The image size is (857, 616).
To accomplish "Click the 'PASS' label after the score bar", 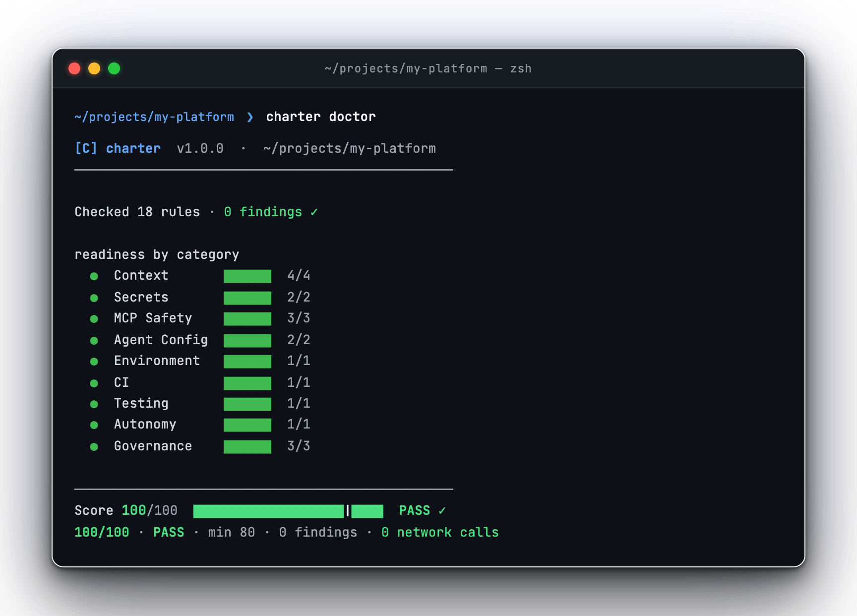I will (x=415, y=510).
